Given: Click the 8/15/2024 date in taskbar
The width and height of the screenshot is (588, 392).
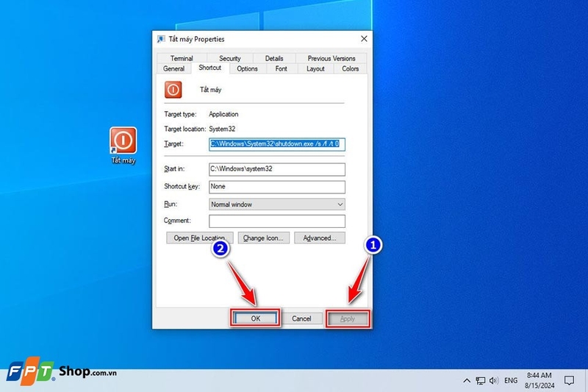Looking at the screenshot, I should [x=539, y=385].
